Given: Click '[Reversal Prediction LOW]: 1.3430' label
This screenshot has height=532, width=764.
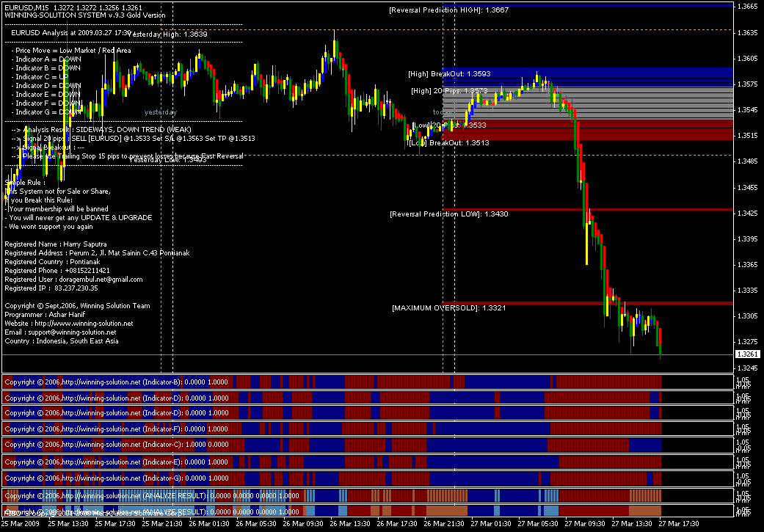Looking at the screenshot, I should pos(448,214).
